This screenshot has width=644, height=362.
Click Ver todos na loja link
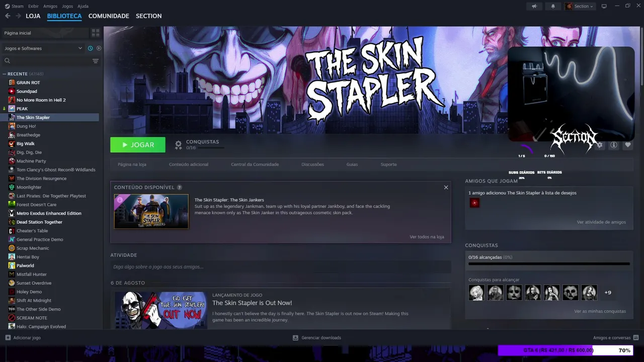(427, 237)
